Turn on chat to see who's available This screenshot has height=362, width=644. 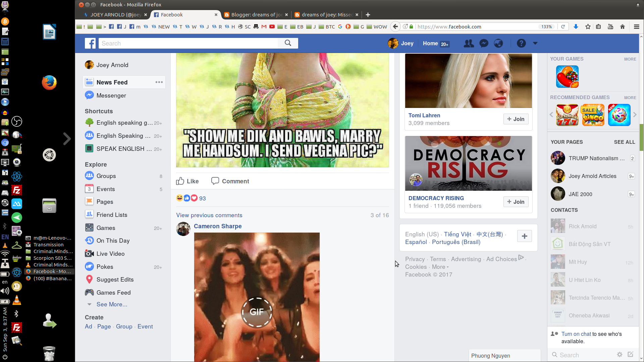click(576, 334)
